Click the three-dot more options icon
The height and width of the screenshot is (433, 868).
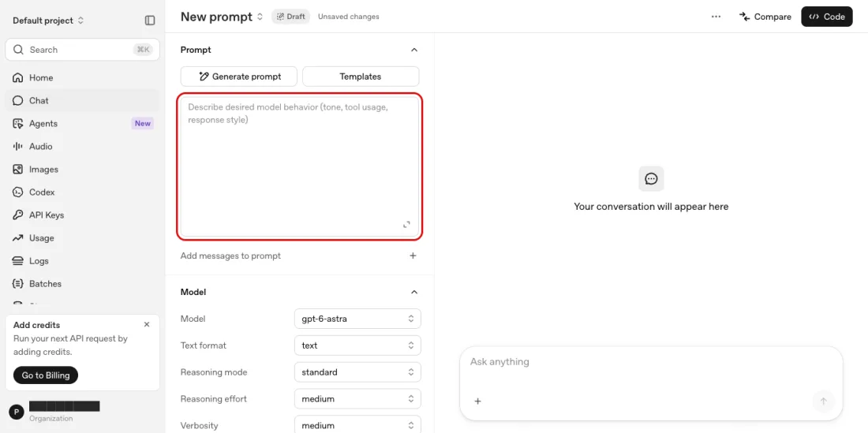716,17
